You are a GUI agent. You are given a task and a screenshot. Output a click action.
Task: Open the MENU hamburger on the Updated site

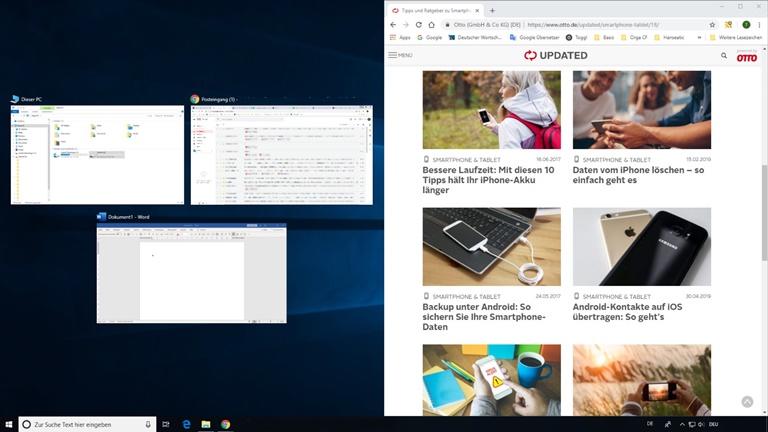pos(400,56)
